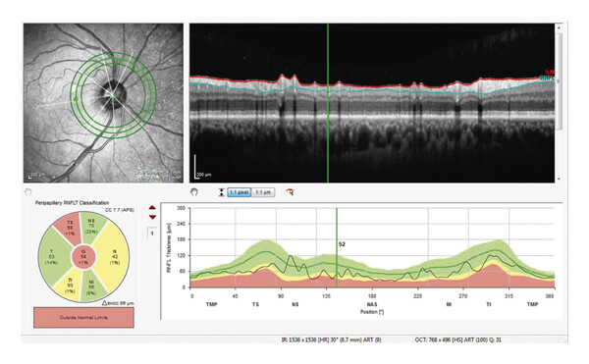Click the central G global sector

(83, 257)
